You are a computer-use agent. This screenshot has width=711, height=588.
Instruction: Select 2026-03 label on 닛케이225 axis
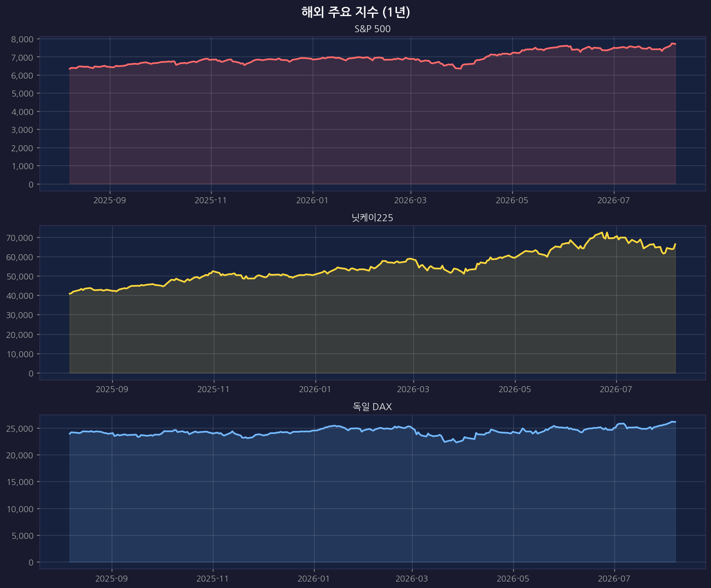tap(413, 389)
